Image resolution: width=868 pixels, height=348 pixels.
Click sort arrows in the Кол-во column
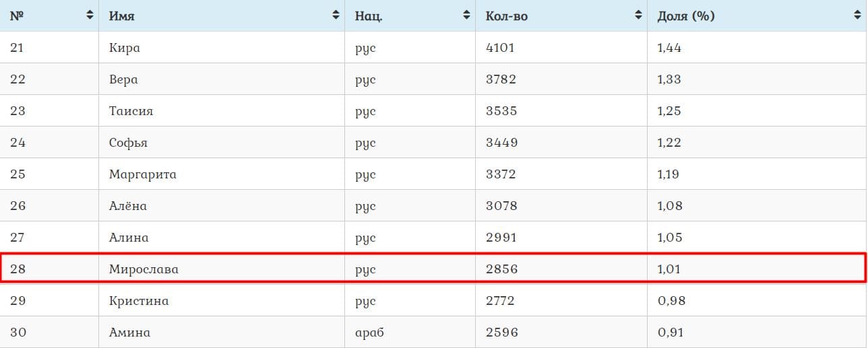point(638,15)
